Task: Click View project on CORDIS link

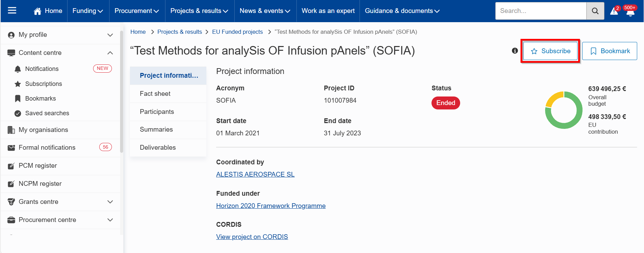Action: (252, 237)
